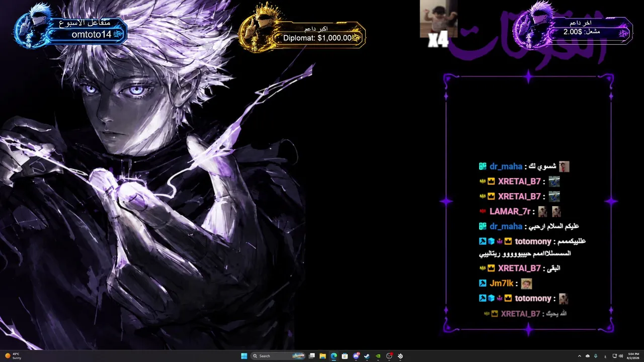Click dr_maha's name beside عليكم السلام ارحبي
The height and width of the screenshot is (362, 644).
coord(506,226)
